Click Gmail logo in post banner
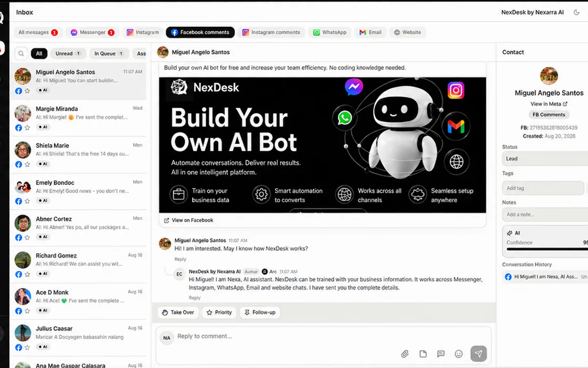The height and width of the screenshot is (368, 588). (456, 128)
